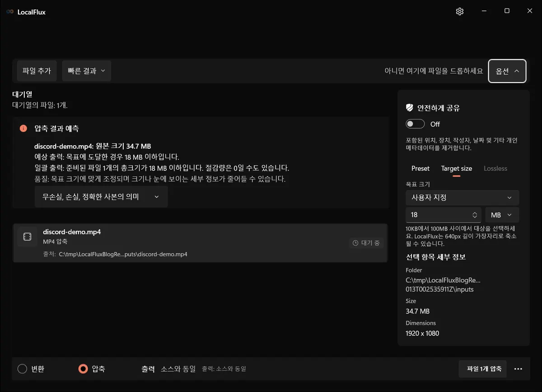This screenshot has height=392, width=542.
Task: Click the orange info icon beside 압축 결과 예측
Action: pos(23,129)
